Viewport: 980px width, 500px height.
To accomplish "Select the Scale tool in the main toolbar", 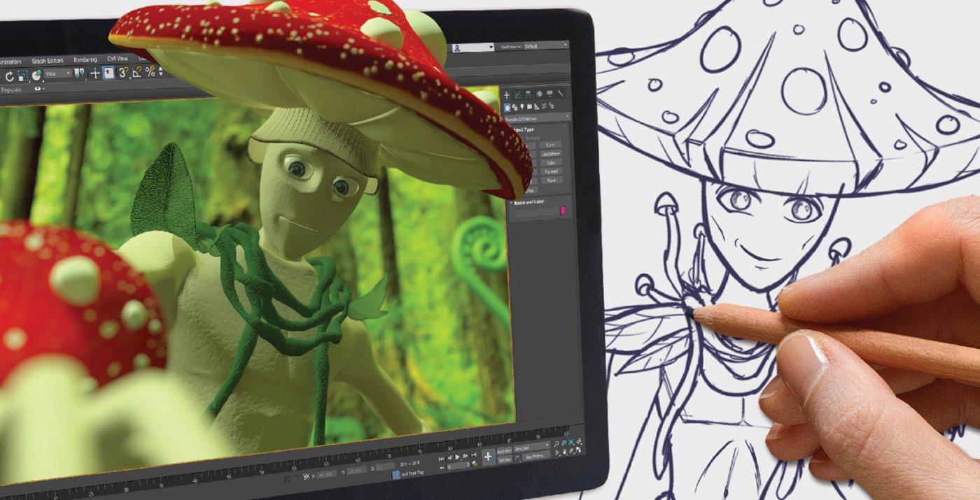I will [24, 75].
